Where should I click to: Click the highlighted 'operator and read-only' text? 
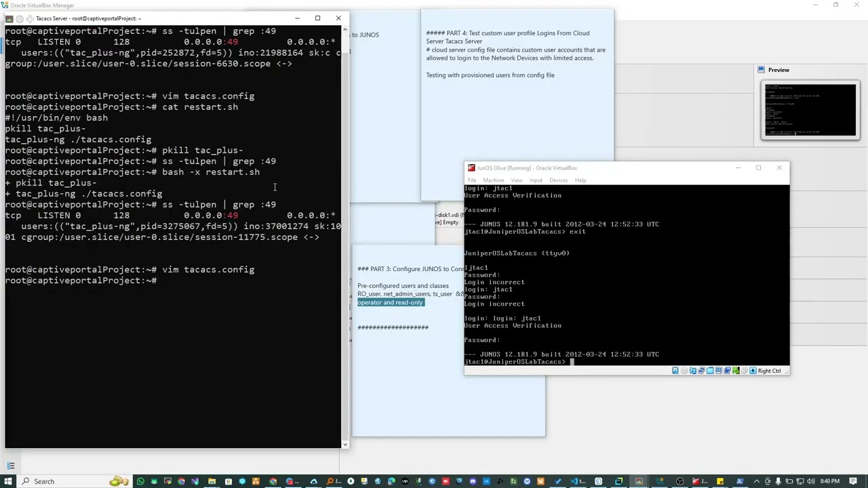pyautogui.click(x=391, y=302)
